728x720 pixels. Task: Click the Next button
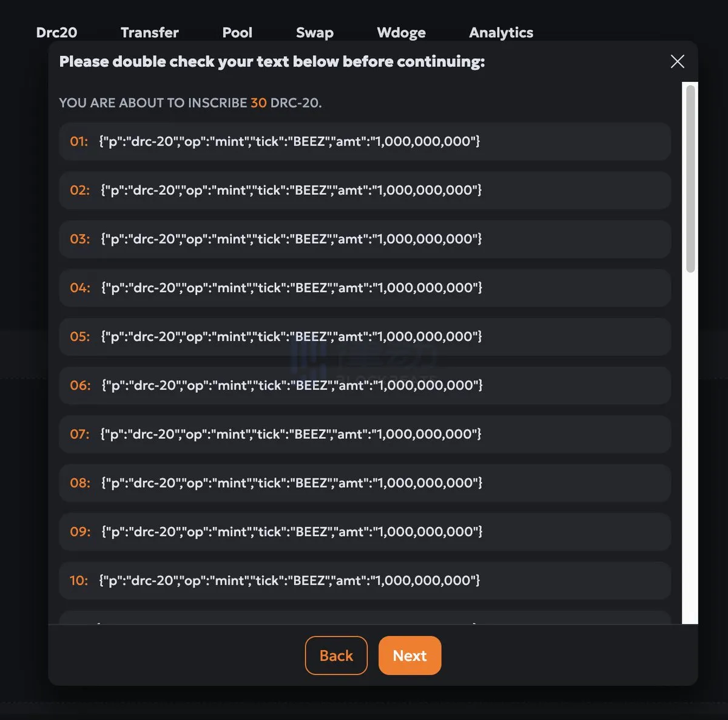tap(409, 656)
